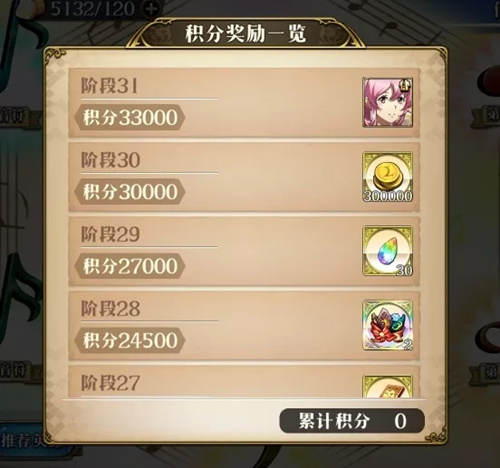This screenshot has width=500, height=468.
Task: Tap the pink-haired hero reward portrait
Action: click(x=388, y=103)
